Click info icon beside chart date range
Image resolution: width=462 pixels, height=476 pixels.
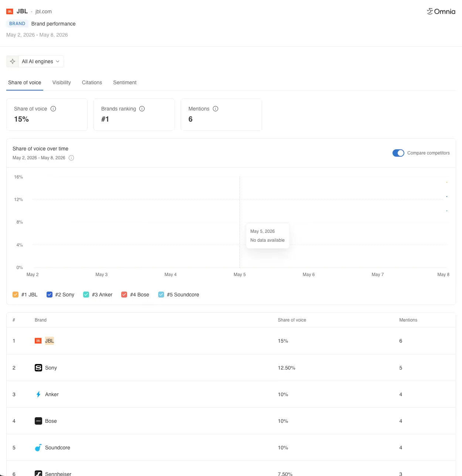[71, 158]
